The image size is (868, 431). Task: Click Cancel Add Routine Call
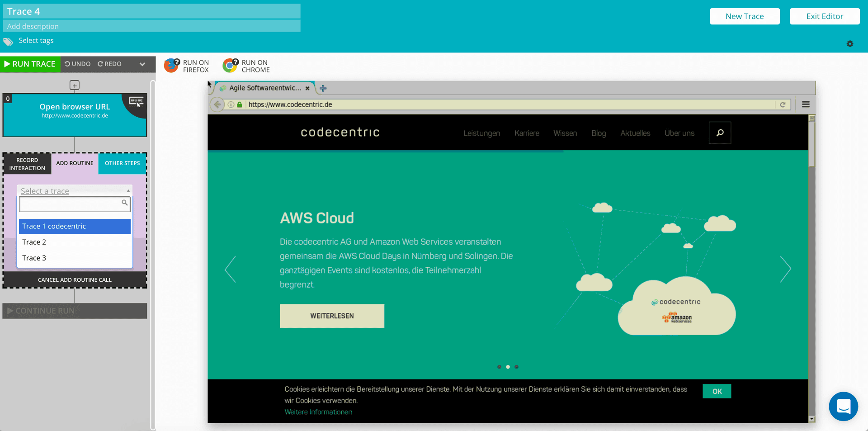pyautogui.click(x=75, y=280)
